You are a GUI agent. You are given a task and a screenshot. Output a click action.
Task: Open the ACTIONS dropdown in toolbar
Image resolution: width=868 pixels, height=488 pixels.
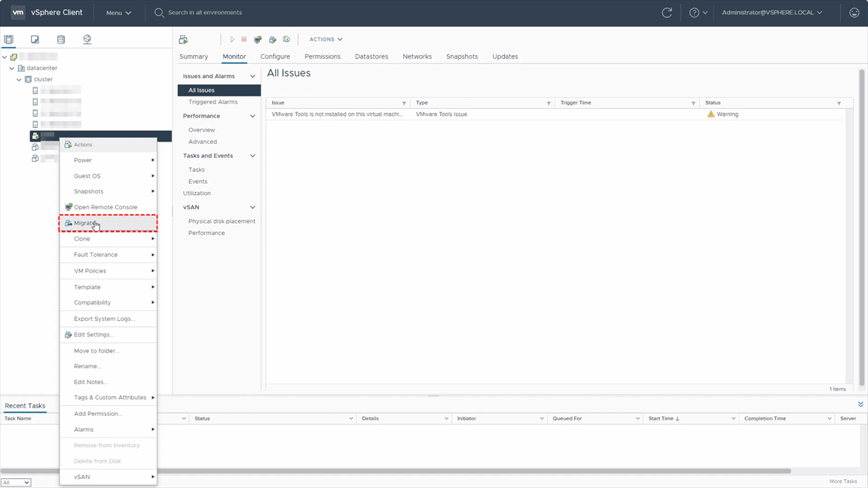(325, 39)
